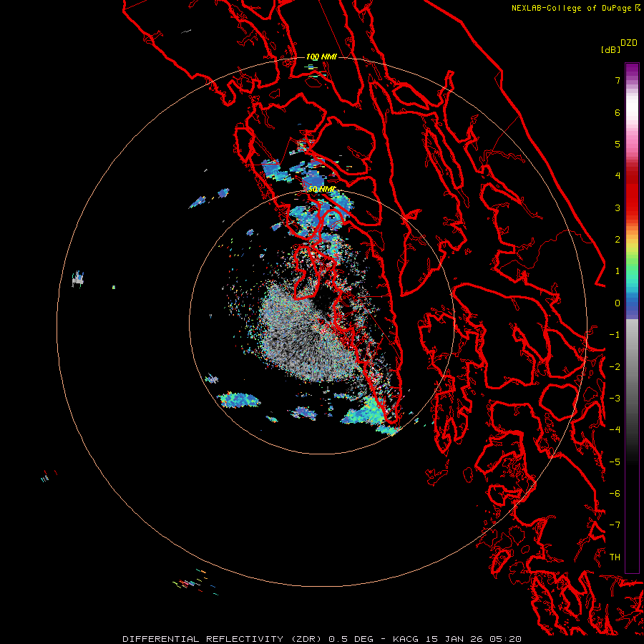Click the -2 value on the color scale

tap(615, 367)
